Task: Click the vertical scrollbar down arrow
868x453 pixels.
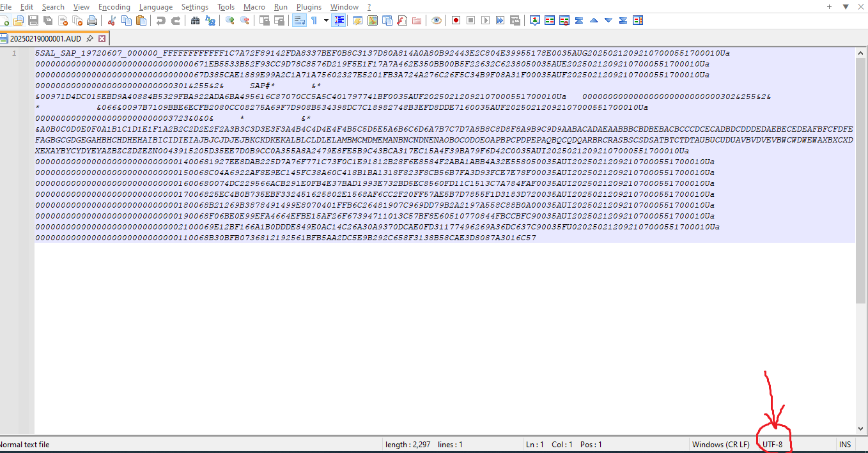Action: tap(861, 428)
